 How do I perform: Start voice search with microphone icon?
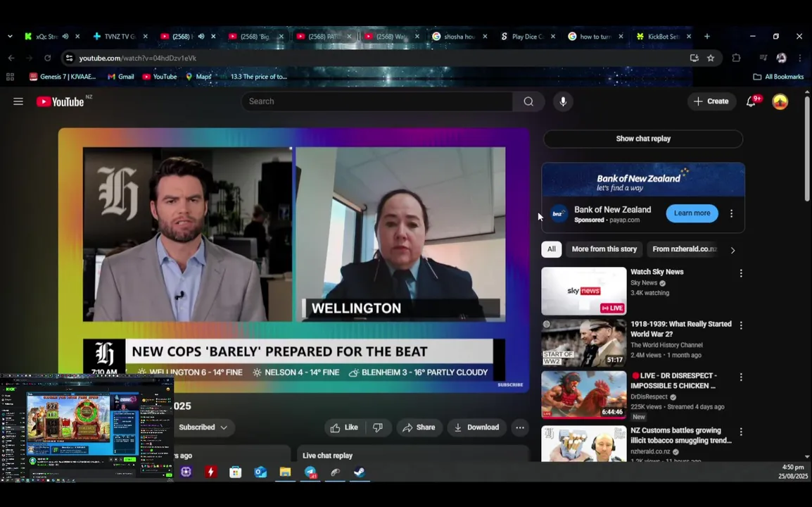[x=563, y=101]
